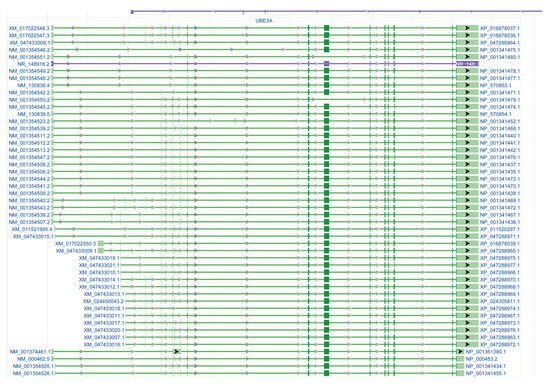Select the purple NR_148916.2 transcript label
550x384 pixels.
tap(33, 64)
